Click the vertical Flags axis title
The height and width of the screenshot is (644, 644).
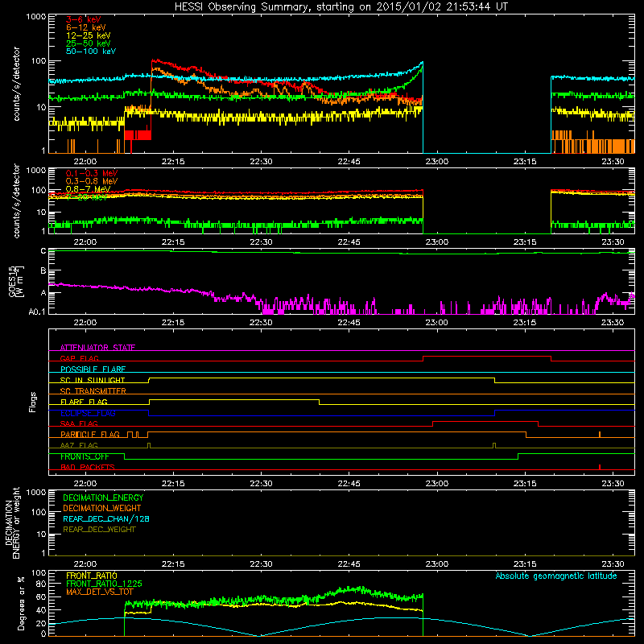tap(33, 402)
